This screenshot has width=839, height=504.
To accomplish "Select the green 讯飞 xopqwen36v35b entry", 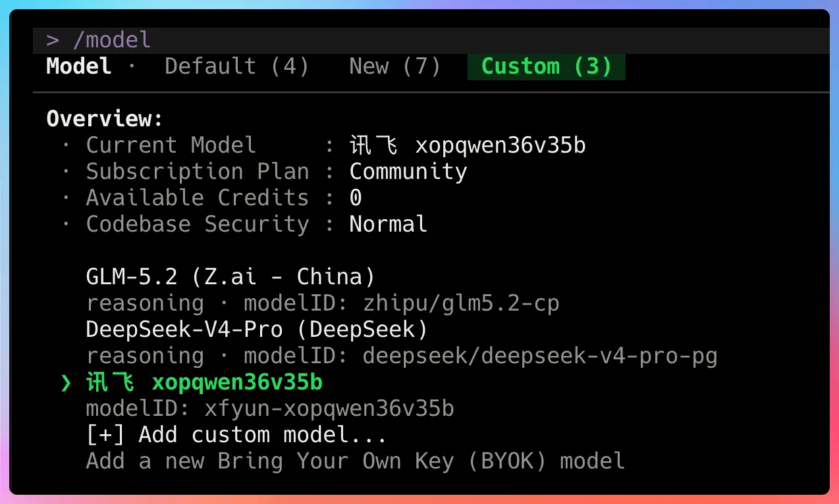I will (204, 382).
